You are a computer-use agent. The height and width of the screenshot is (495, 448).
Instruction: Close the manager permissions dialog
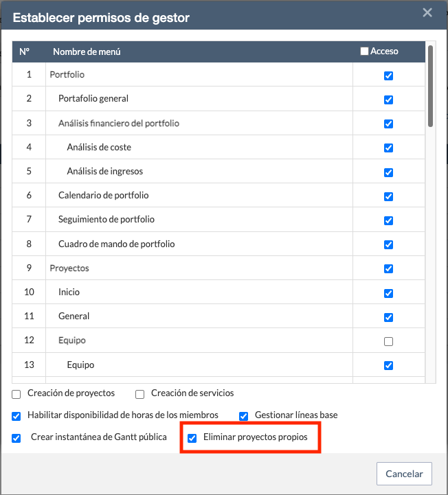(427, 13)
